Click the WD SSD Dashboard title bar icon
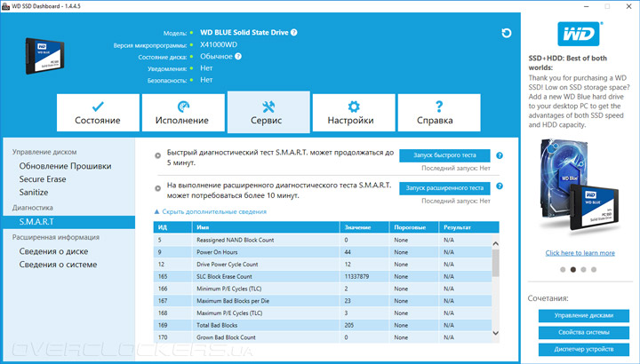 (5, 6)
